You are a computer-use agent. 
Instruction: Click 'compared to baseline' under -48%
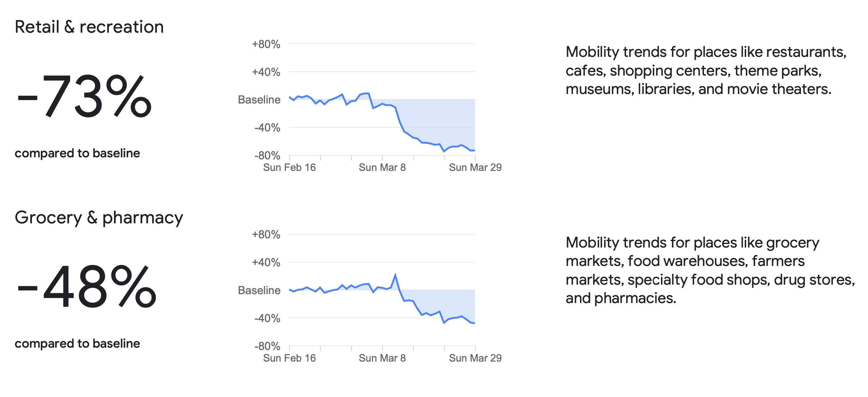click(x=77, y=344)
